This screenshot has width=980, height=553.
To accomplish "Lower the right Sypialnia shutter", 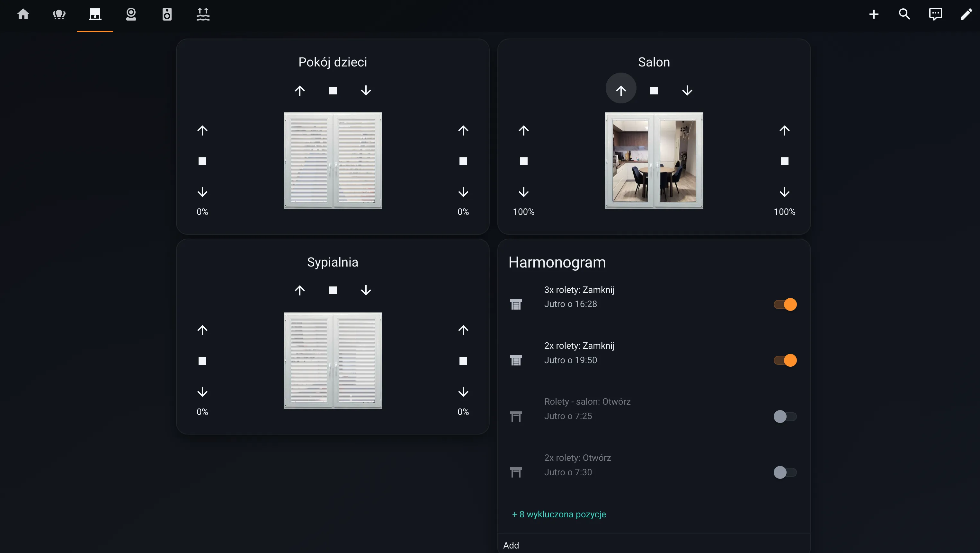I will [x=463, y=391].
